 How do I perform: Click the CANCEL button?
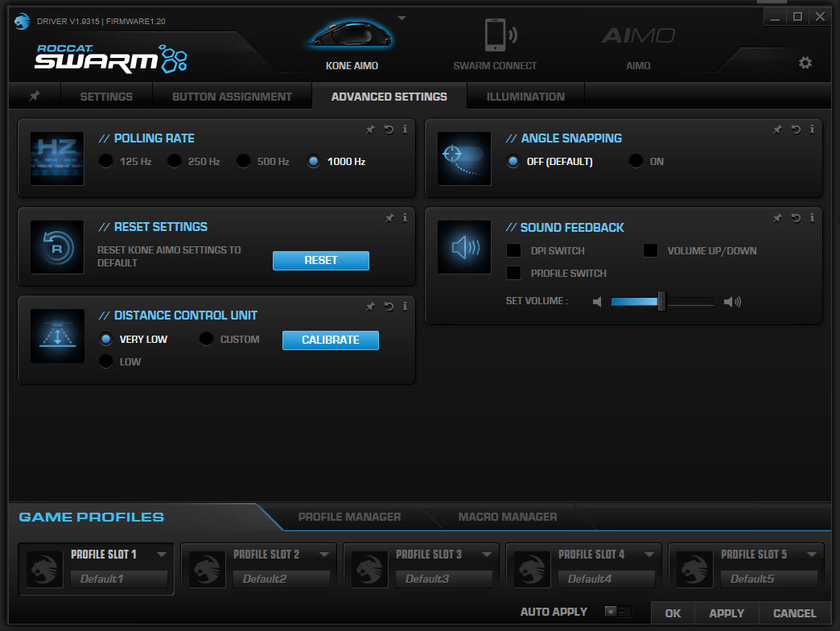pyautogui.click(x=794, y=613)
